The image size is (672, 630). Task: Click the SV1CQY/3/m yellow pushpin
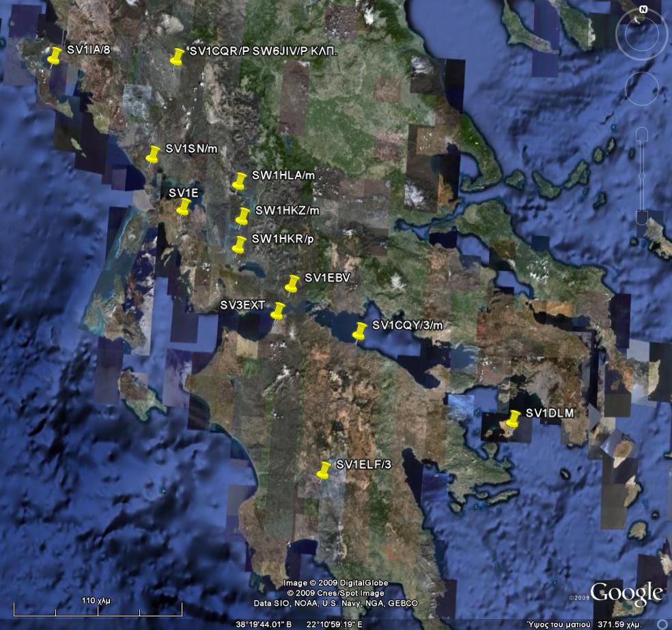[359, 332]
